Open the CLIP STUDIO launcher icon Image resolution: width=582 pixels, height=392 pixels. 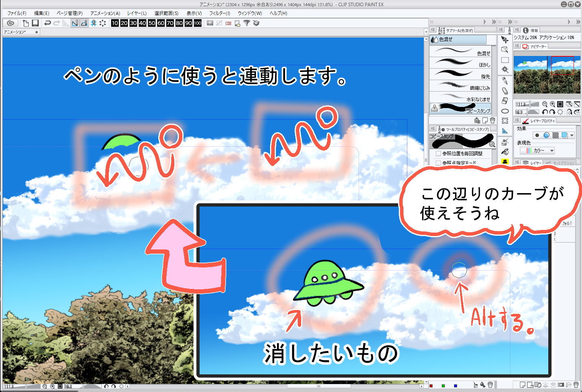click(11, 23)
